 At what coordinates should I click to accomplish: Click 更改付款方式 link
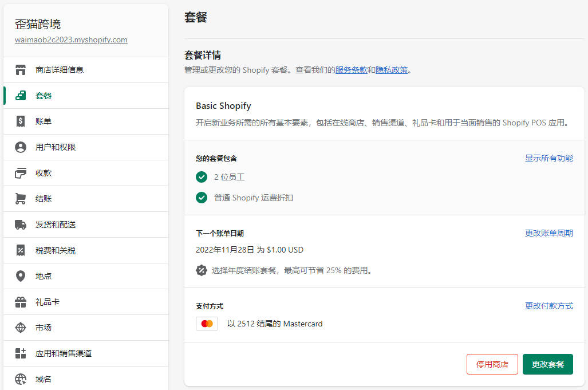click(549, 306)
